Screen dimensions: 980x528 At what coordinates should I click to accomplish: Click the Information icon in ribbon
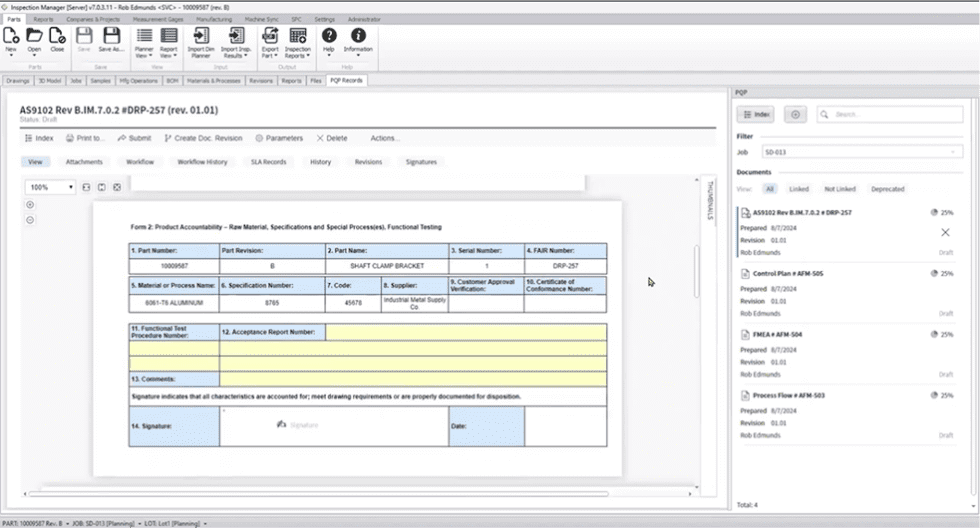358,37
